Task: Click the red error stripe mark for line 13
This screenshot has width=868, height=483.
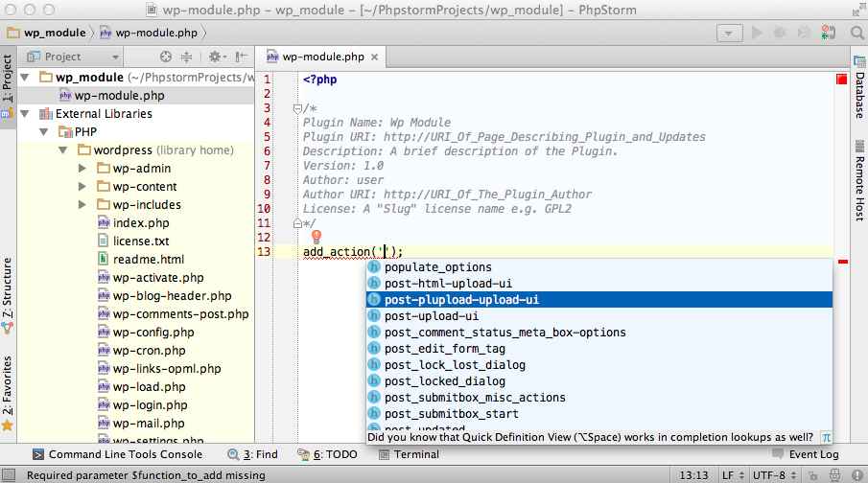Action: (x=843, y=261)
